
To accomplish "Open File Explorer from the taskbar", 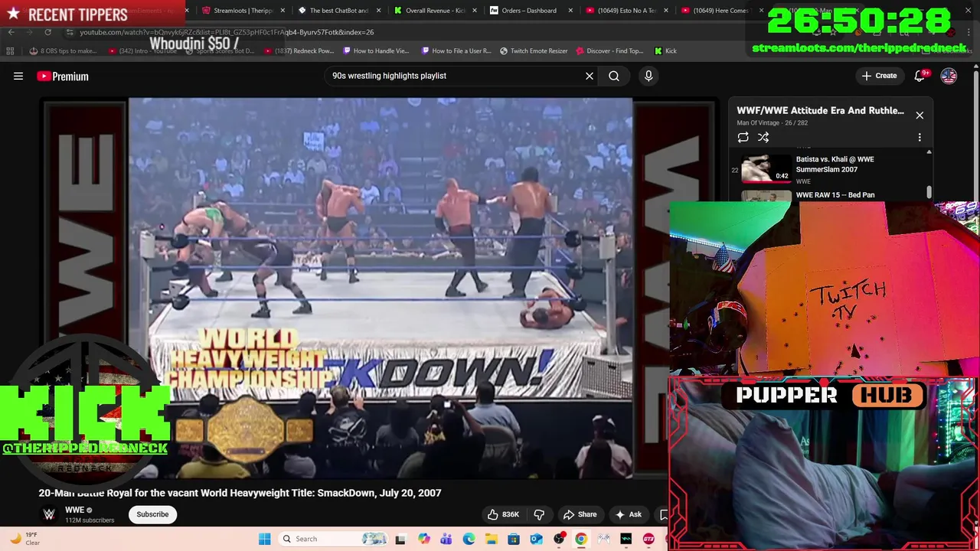I will (x=491, y=539).
